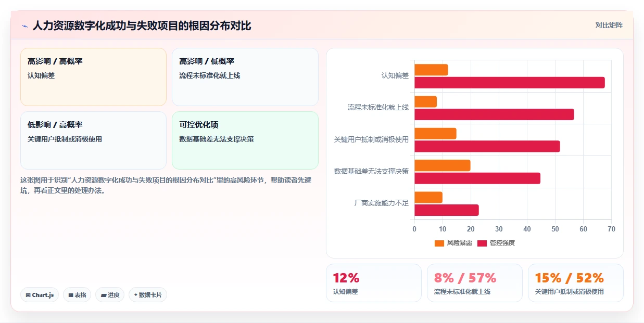Click the orange 厂商实施能力不足 bar

click(428, 197)
